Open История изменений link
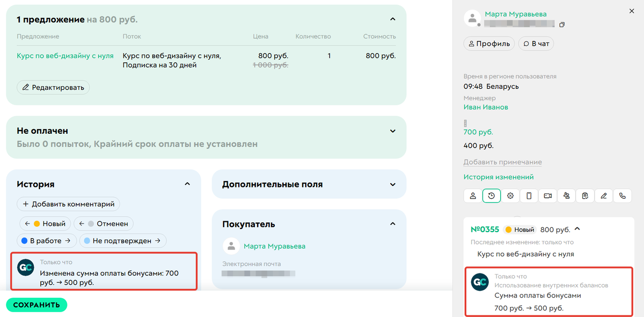The height and width of the screenshot is (317, 644). pyautogui.click(x=499, y=177)
